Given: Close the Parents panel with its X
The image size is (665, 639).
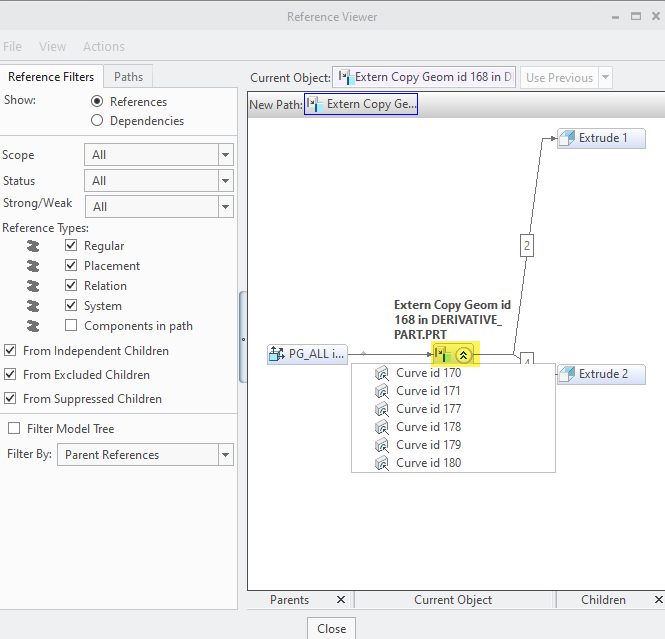Looking at the screenshot, I should pos(340,600).
